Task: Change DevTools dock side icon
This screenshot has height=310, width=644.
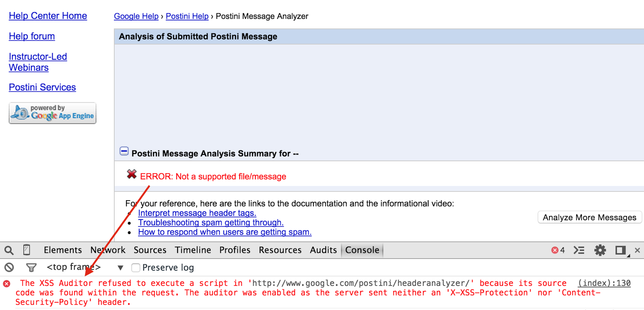Action: pos(621,250)
